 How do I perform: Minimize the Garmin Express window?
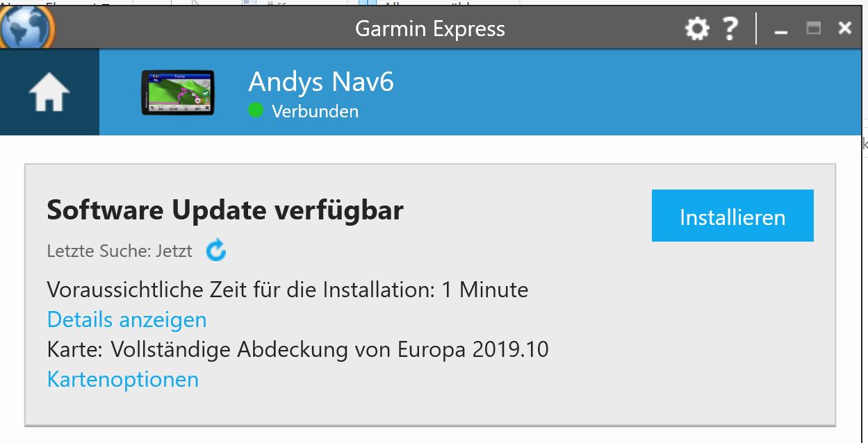(x=781, y=30)
